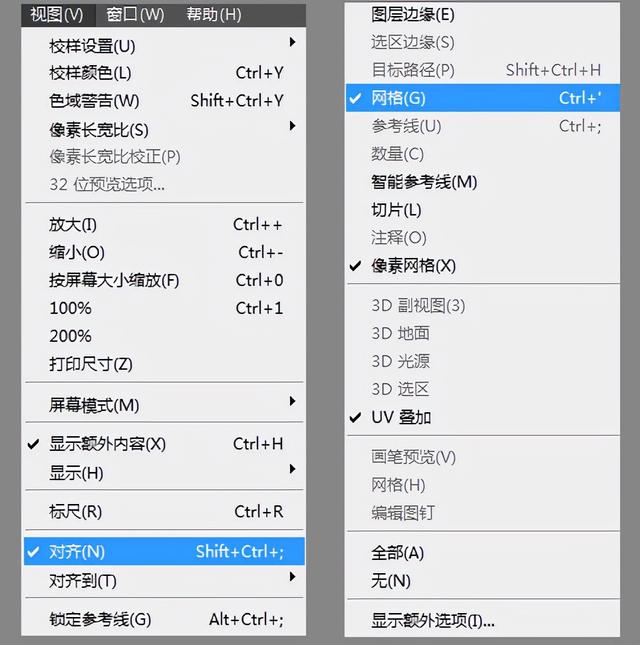Uncheck 像素网格(X) pixel grid option
This screenshot has height=645, width=640.
pyautogui.click(x=482, y=266)
